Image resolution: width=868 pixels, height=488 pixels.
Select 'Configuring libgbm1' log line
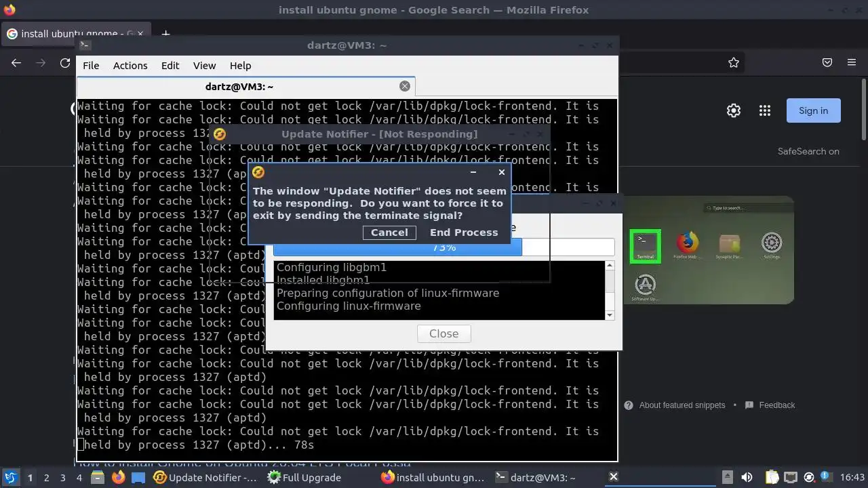click(x=332, y=268)
